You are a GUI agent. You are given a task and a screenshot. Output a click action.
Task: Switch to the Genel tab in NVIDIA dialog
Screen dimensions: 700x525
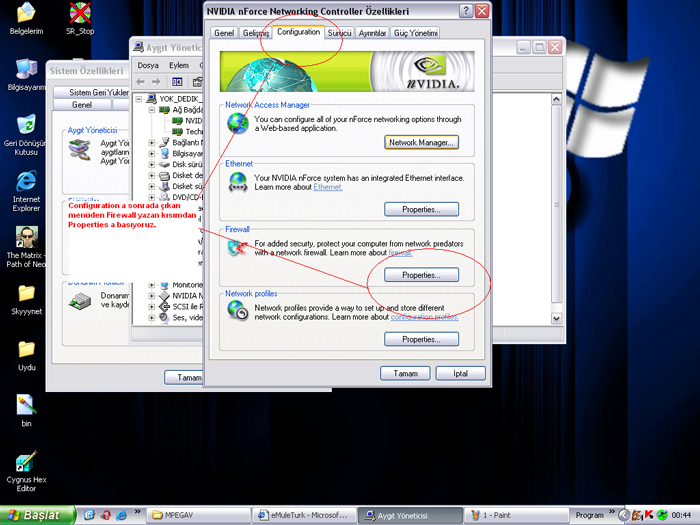click(x=224, y=33)
